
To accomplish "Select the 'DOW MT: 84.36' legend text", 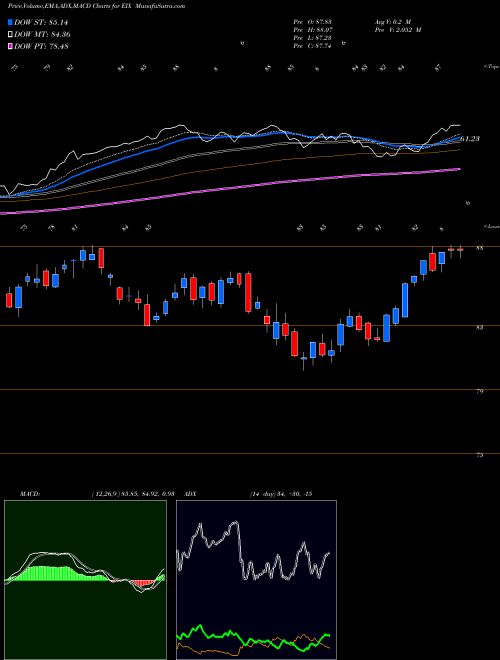I will (x=42, y=35).
